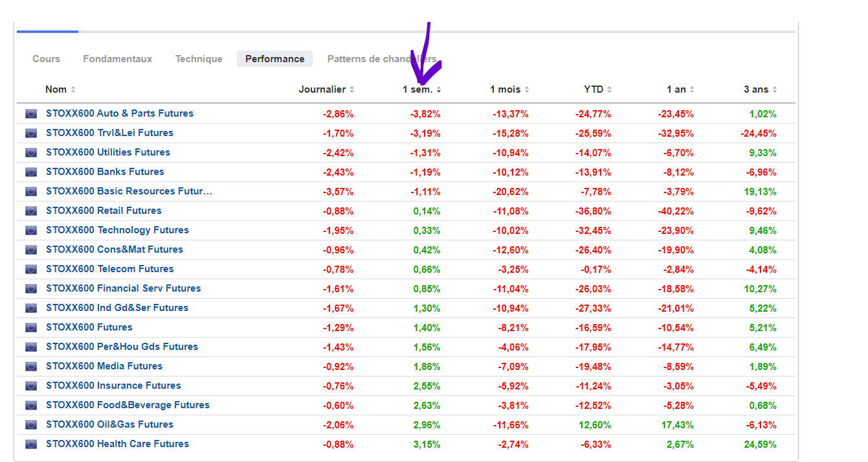Image resolution: width=868 pixels, height=462 pixels.
Task: Click flag icon beside plain STOXX600 Futures row
Action: pos(31,327)
